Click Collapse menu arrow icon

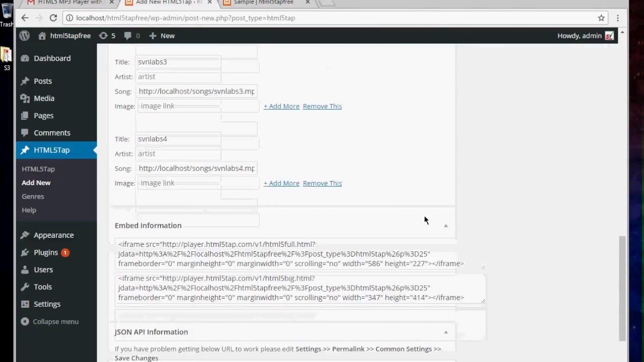[25, 321]
